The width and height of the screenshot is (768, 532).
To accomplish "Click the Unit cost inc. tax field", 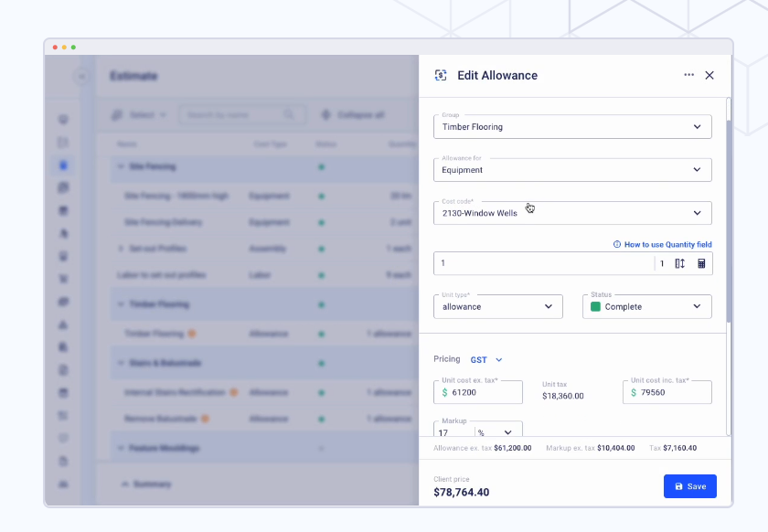I will click(x=667, y=392).
